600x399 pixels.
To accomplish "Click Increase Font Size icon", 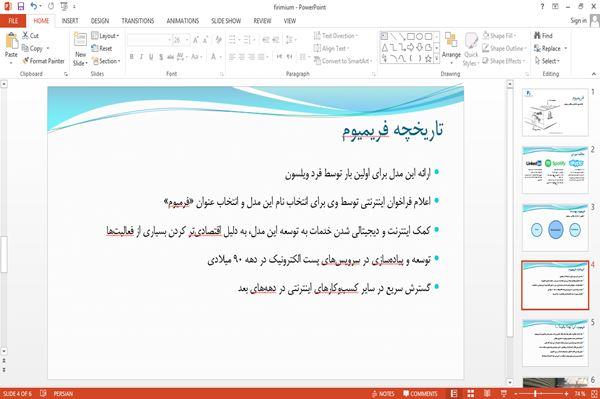I will coord(196,40).
